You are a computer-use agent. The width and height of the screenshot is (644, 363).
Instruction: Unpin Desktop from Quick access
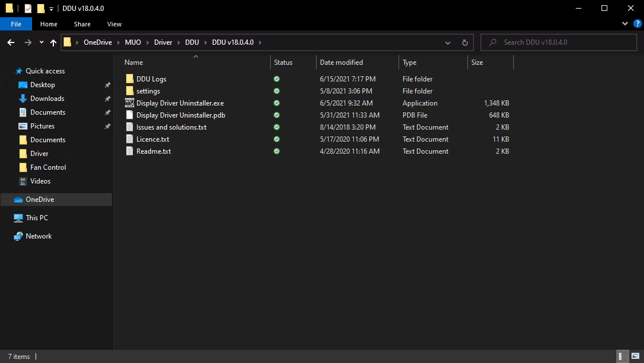tap(107, 84)
